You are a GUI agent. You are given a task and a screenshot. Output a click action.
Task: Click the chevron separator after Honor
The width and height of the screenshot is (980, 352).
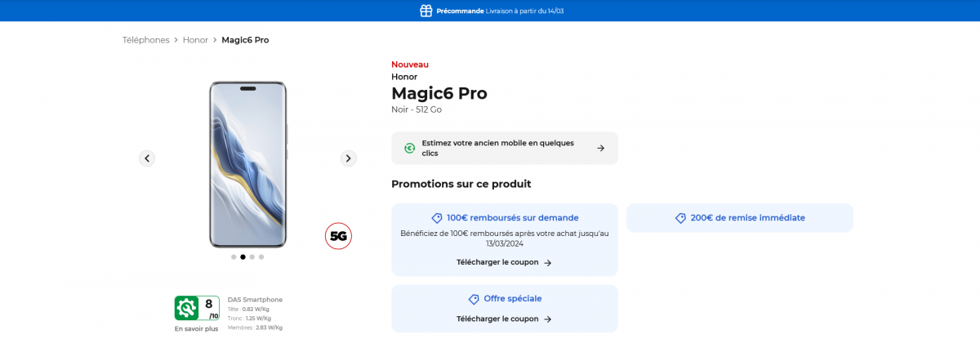point(215,40)
